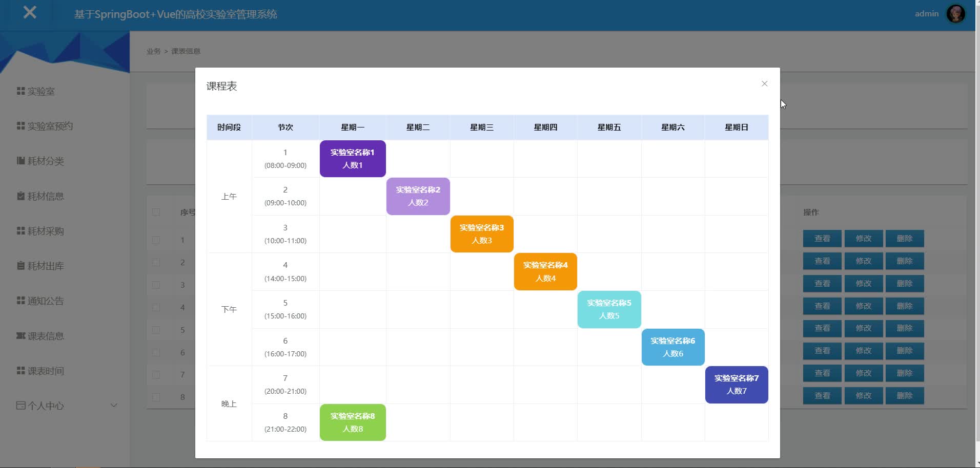
Task: Click 查看 button in first row
Action: 822,239
